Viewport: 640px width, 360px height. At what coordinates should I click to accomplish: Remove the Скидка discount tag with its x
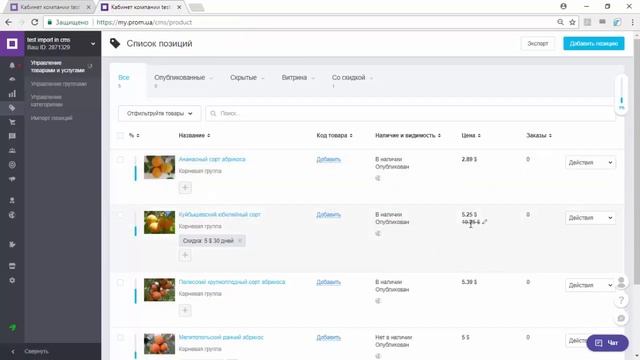(240, 241)
